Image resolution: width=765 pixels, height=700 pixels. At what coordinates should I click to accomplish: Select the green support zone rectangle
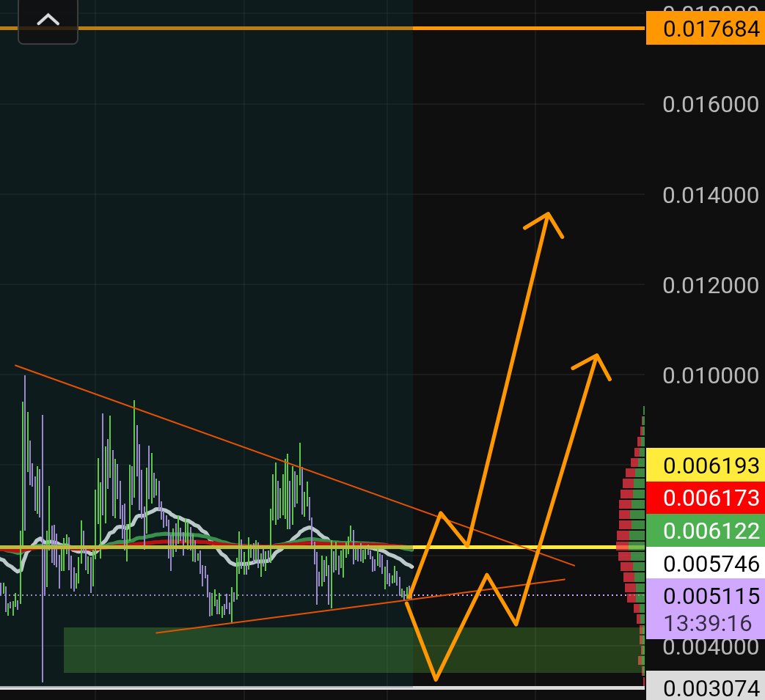(354, 650)
